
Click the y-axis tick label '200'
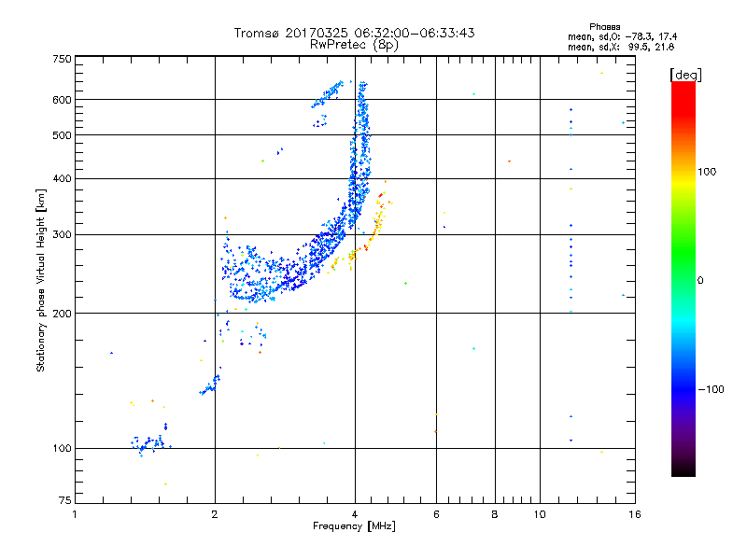click(63, 314)
